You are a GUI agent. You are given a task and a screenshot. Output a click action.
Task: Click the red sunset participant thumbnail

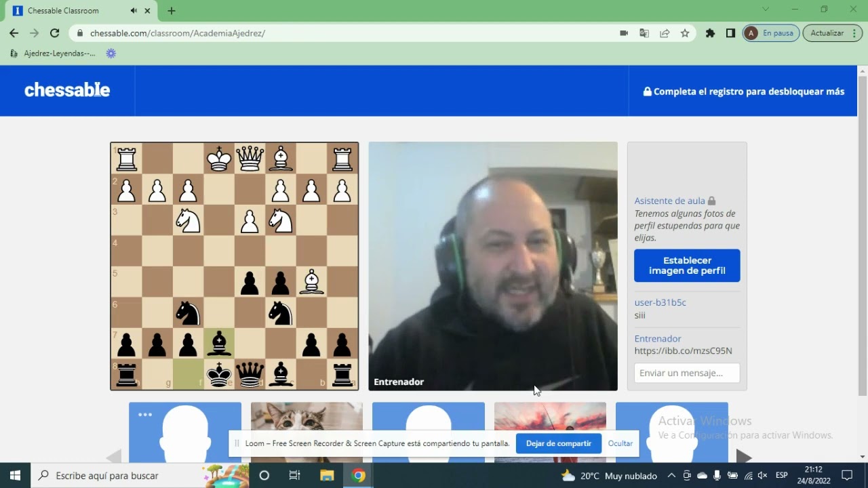coord(550,432)
